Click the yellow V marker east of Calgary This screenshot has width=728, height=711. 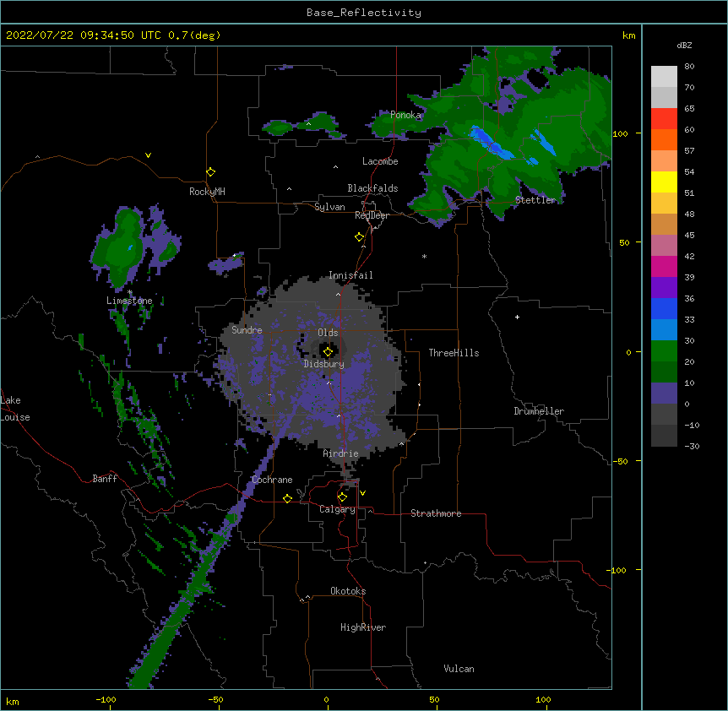[x=362, y=493]
